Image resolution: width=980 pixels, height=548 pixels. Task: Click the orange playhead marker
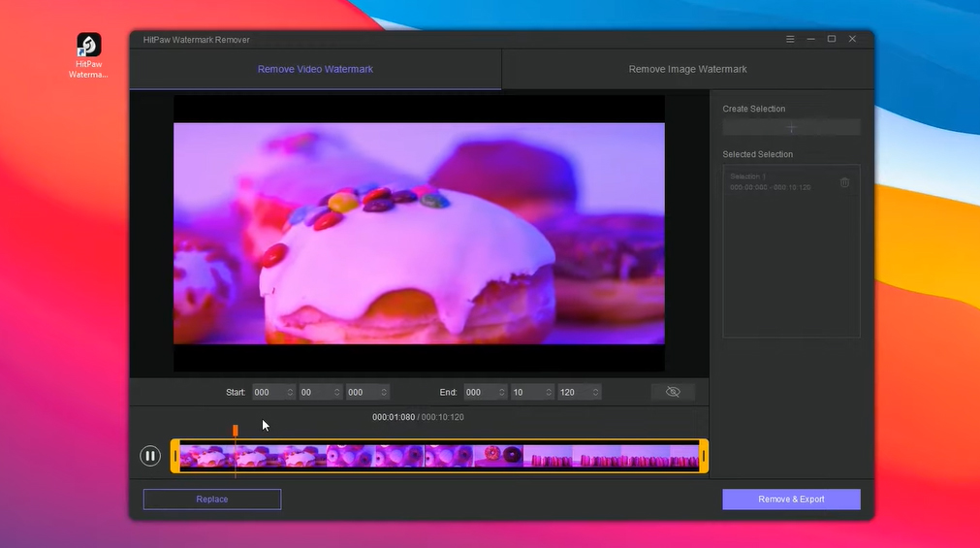pyautogui.click(x=236, y=430)
